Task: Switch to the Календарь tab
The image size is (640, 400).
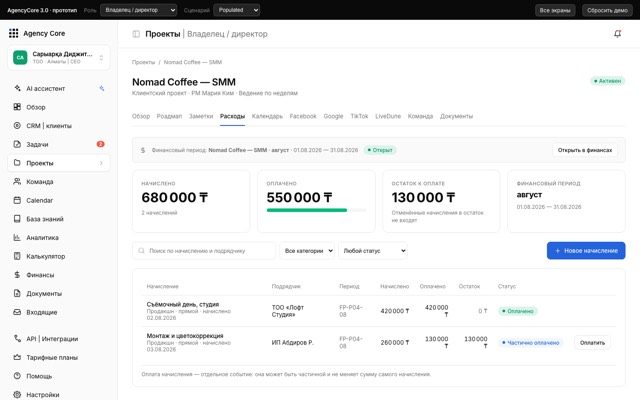Action: click(267, 116)
